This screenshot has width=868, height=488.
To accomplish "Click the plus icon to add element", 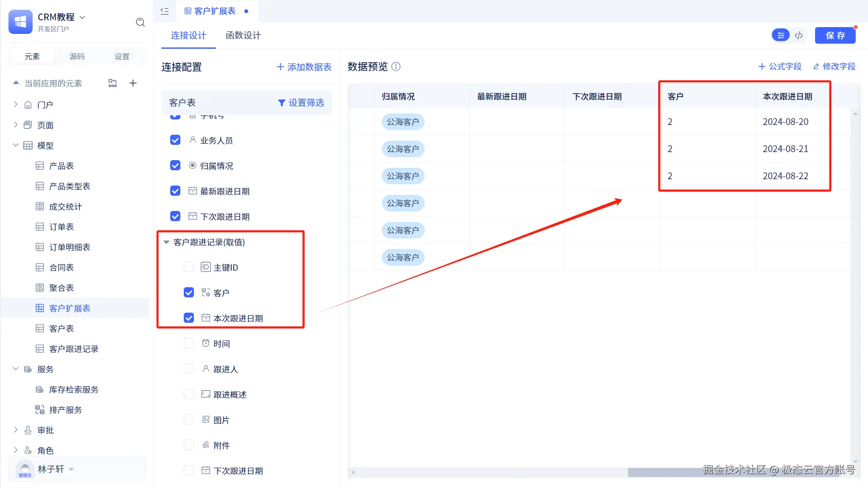I will tap(133, 83).
